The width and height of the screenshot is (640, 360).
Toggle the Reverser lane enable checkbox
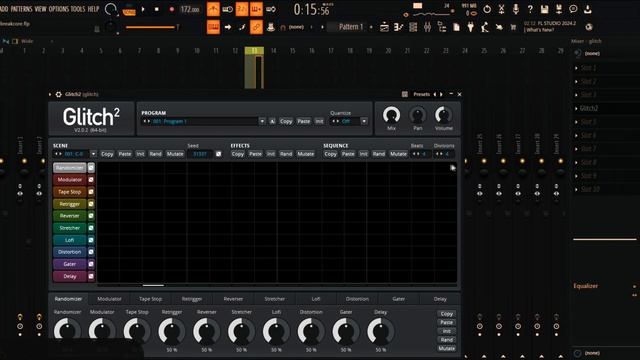click(x=91, y=216)
